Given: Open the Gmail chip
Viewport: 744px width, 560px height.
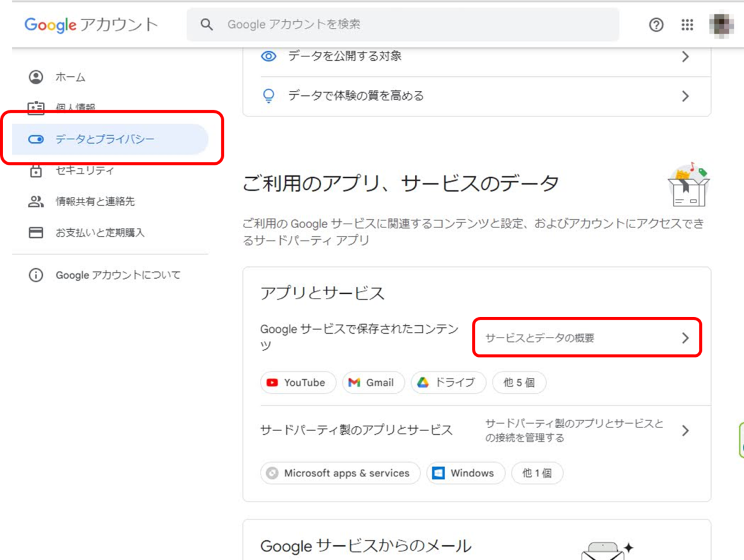Looking at the screenshot, I should tap(373, 383).
